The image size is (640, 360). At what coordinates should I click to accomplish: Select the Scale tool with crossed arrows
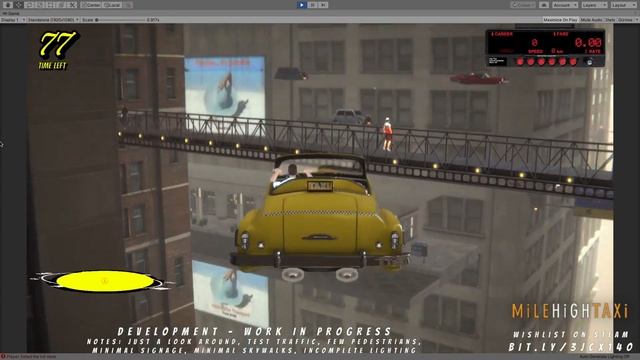[x=72, y=5]
